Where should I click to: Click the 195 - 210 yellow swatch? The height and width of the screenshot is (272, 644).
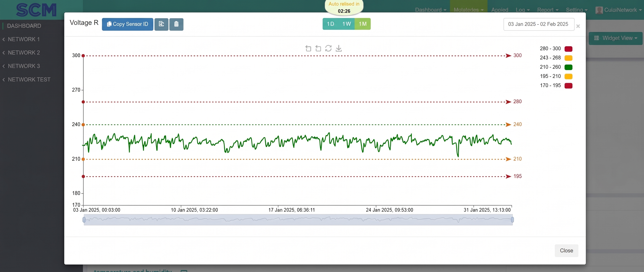pos(568,76)
